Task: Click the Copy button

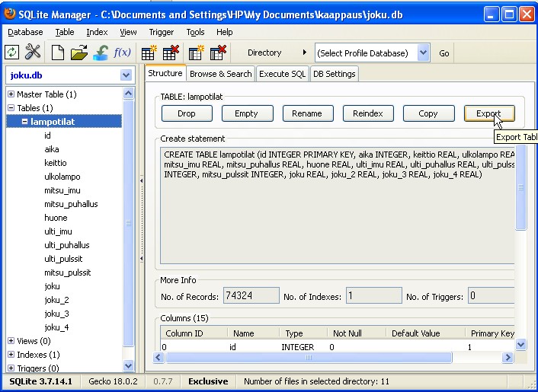Action: tap(428, 113)
